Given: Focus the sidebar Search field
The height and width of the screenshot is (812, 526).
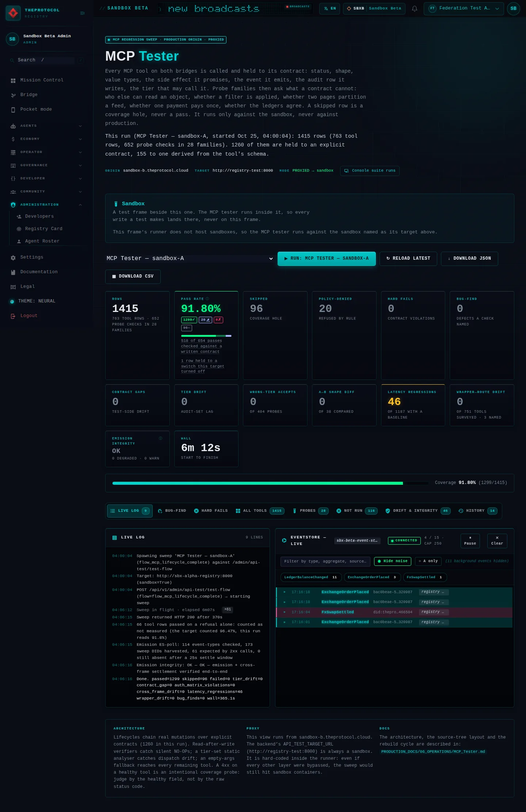Looking at the screenshot, I should click(46, 60).
